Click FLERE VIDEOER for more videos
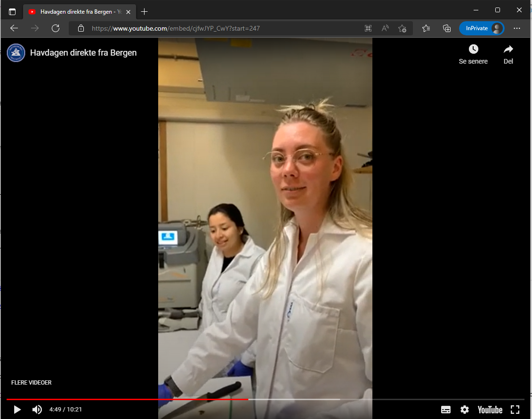This screenshot has width=532, height=419. pos(31,383)
